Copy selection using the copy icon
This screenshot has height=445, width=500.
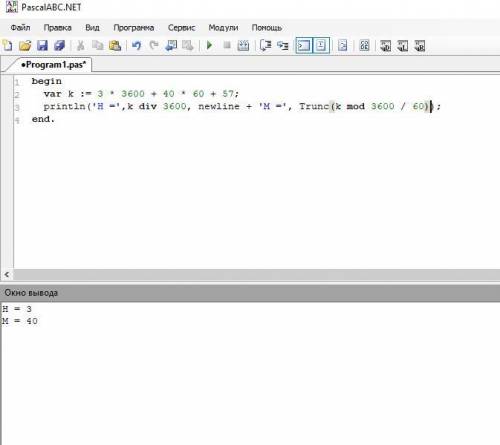coord(98,45)
